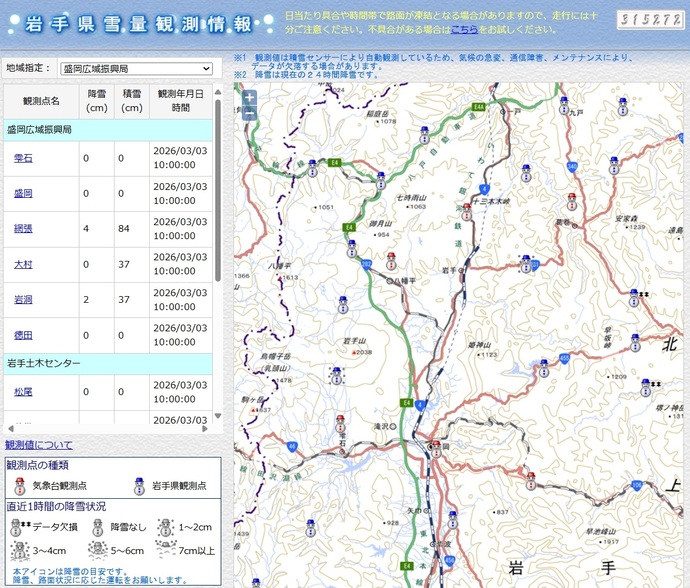This screenshot has height=588, width=690.
Task: Click the snow depth value 84
Action: point(124,228)
